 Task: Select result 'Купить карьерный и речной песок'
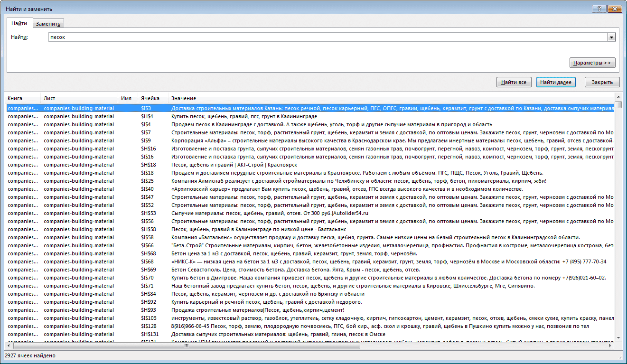click(x=309, y=302)
